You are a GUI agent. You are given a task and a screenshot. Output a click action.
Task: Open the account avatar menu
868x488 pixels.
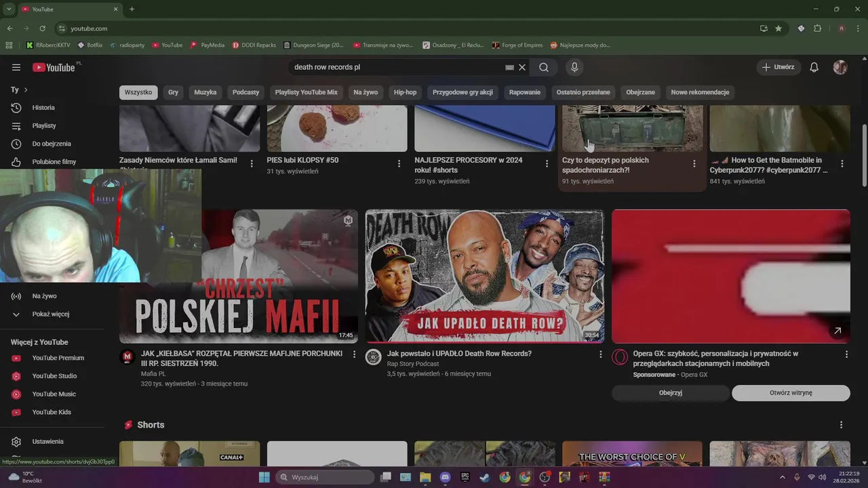(x=840, y=67)
